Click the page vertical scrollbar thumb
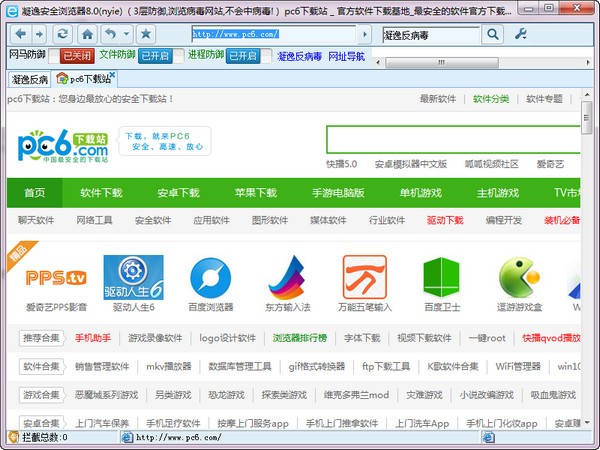The width and height of the screenshot is (600, 450). 586,118
